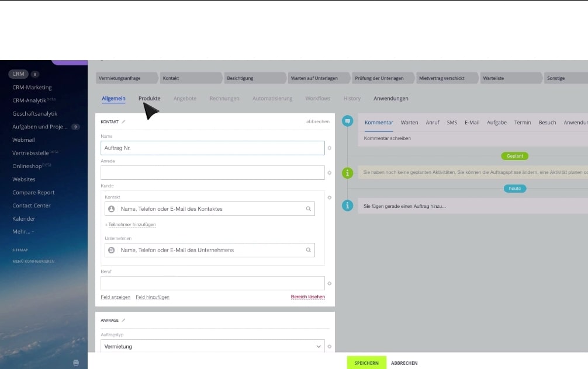The image size is (588, 369).
Task: Select the Besichtigung pipeline stage
Action: pyautogui.click(x=255, y=77)
